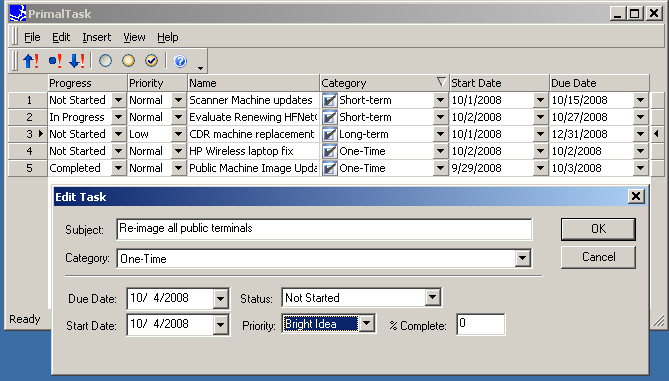
Task: Click 'Evaluate Renewing HFNet' name cell
Action: pos(253,117)
